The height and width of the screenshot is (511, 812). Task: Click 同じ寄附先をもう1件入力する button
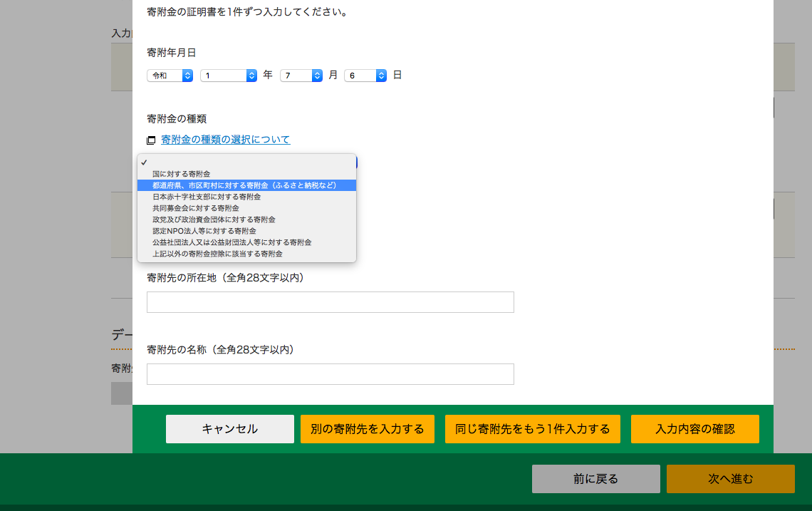click(532, 428)
